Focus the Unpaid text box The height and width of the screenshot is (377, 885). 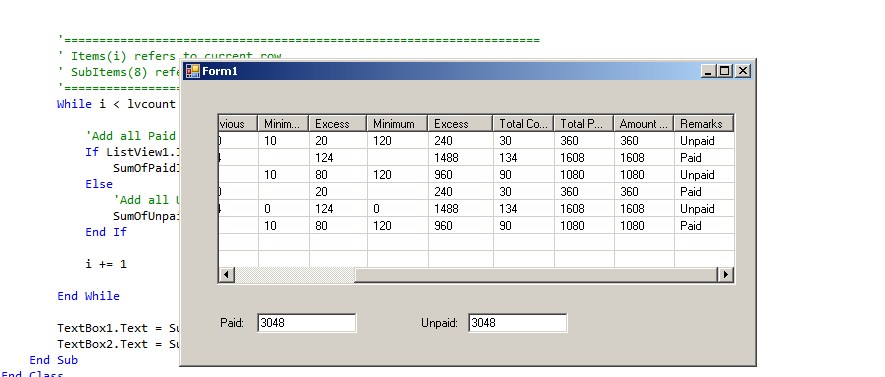click(x=518, y=323)
